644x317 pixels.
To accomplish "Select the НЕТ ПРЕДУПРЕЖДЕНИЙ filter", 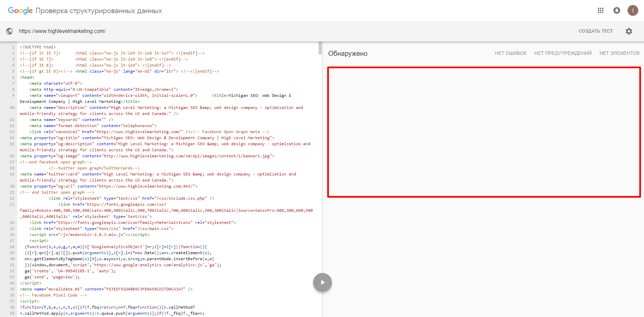I will click(x=563, y=53).
